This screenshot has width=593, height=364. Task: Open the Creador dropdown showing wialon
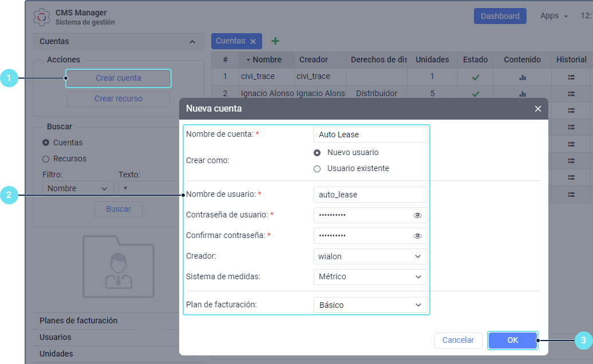pyautogui.click(x=370, y=256)
